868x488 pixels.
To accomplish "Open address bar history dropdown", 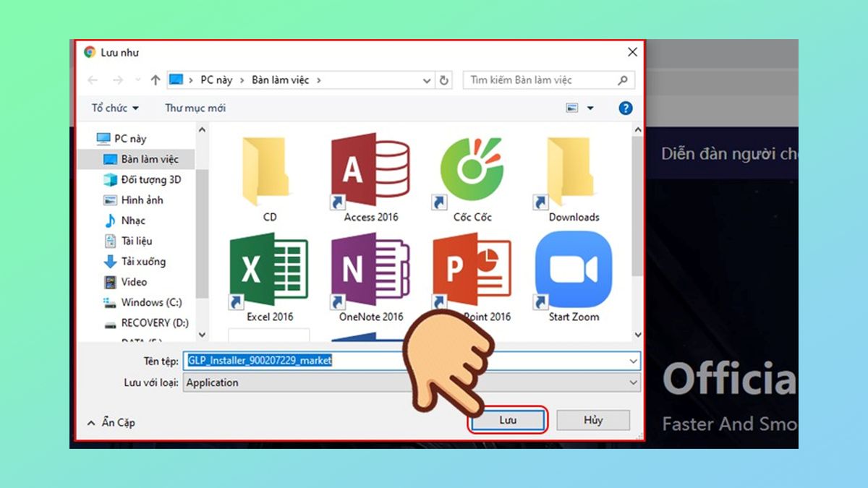I will pyautogui.click(x=427, y=80).
